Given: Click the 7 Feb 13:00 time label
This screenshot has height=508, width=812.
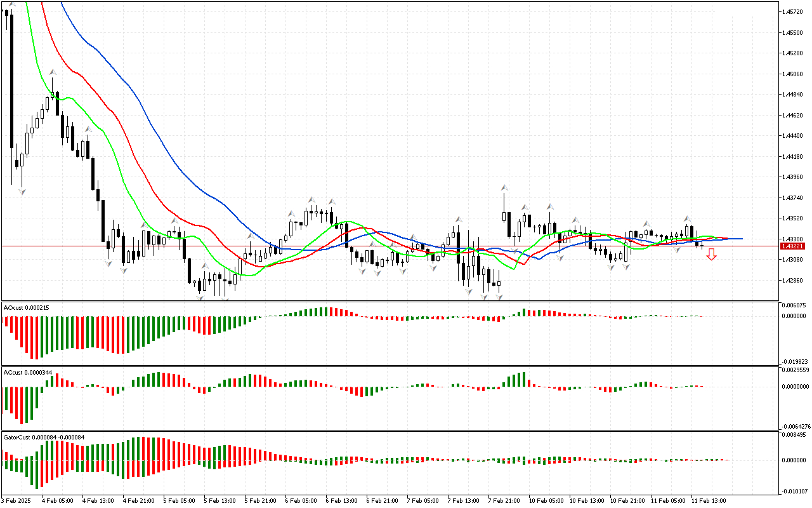Looking at the screenshot, I should click(x=464, y=500).
